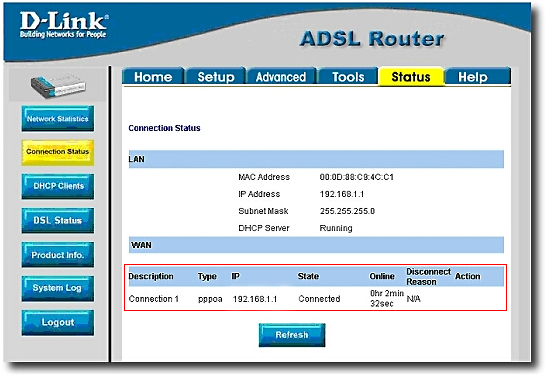Switch to the Setup tab
This screenshot has width=545, height=374.
tap(216, 76)
